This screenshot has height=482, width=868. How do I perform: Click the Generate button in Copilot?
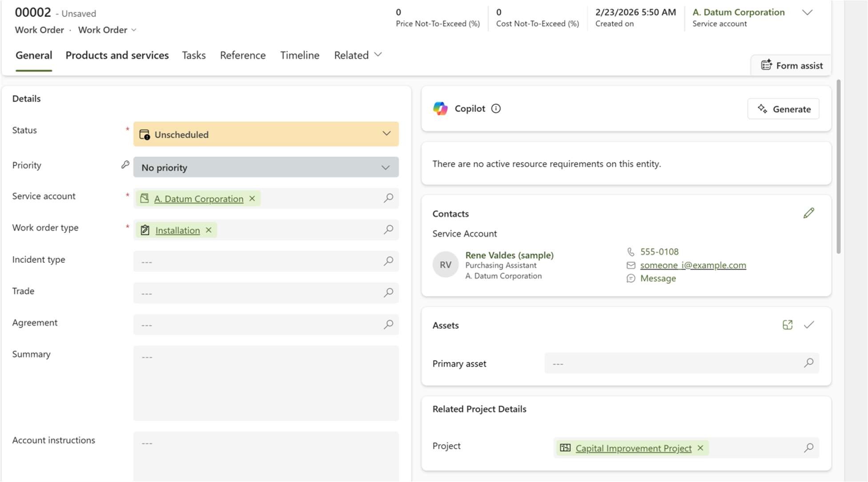pos(783,109)
